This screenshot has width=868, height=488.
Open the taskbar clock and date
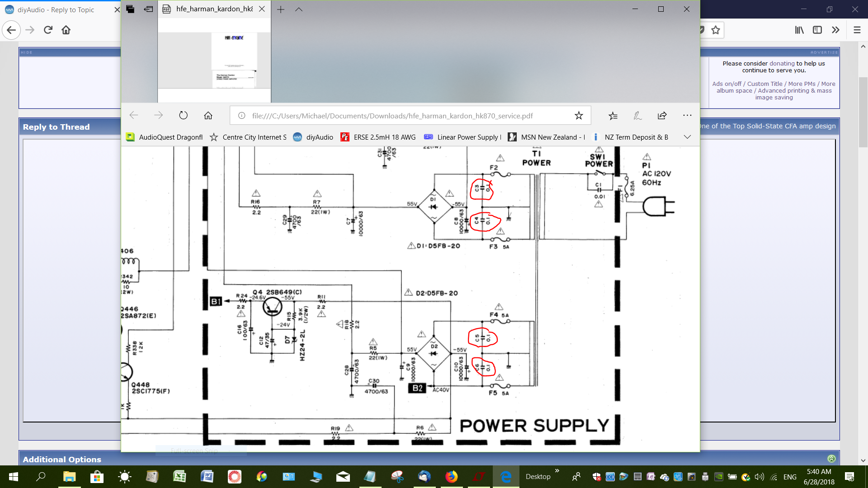(x=819, y=477)
